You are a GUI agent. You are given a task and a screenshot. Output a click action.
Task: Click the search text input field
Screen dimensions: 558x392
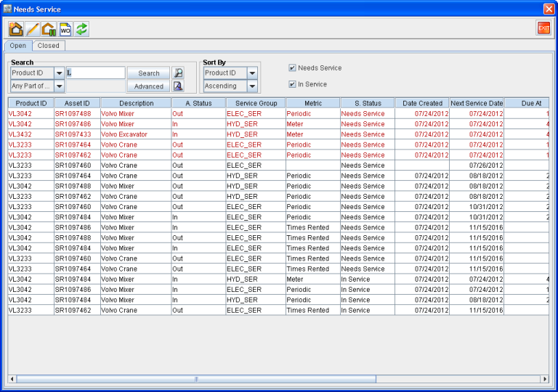(96, 73)
